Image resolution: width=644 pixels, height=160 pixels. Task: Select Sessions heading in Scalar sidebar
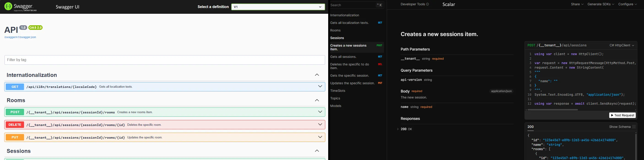point(337,38)
